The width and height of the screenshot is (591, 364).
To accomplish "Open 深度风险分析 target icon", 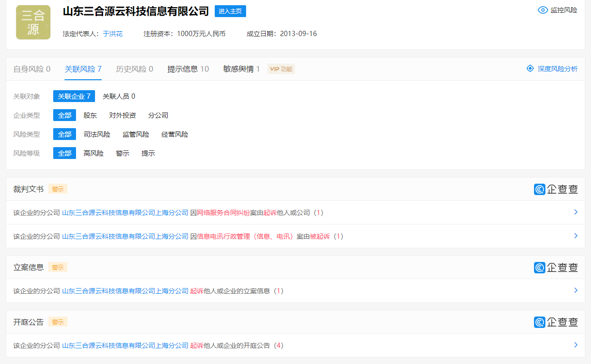I will [x=530, y=69].
